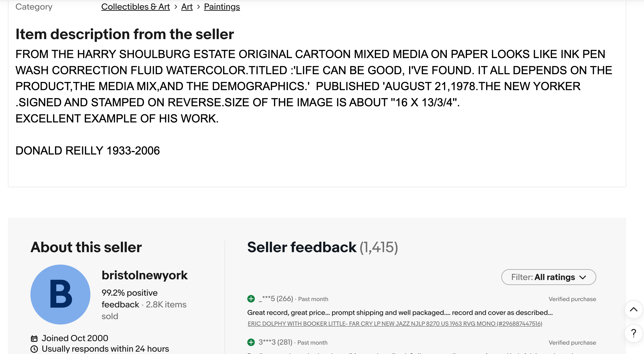Go to the Art breadcrumb category

(x=187, y=7)
